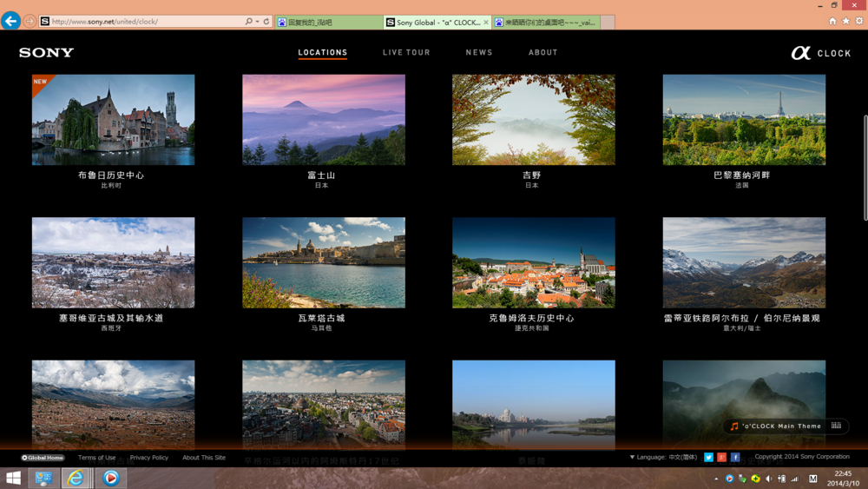Viewport: 868px width, 489px height.
Task: Click the page vertical scrollbar thumb
Action: click(865, 168)
